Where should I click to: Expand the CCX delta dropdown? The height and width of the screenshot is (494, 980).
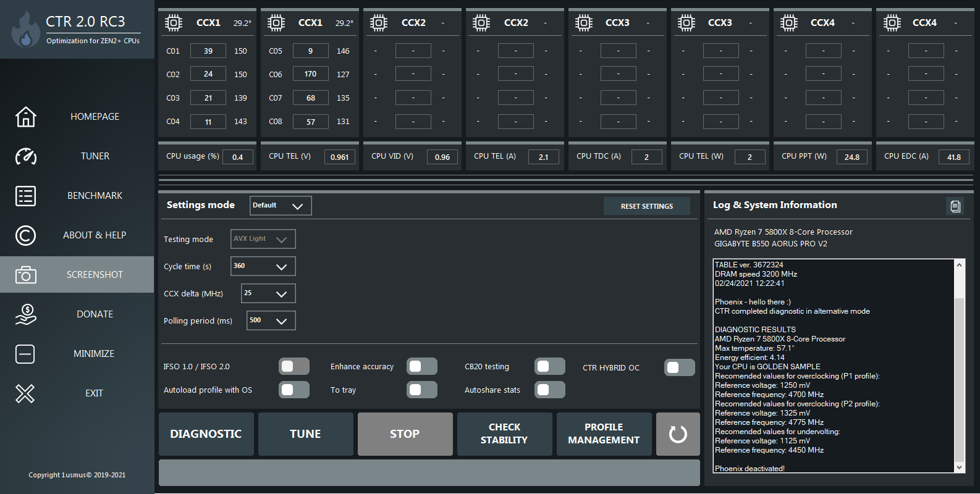[x=268, y=293]
